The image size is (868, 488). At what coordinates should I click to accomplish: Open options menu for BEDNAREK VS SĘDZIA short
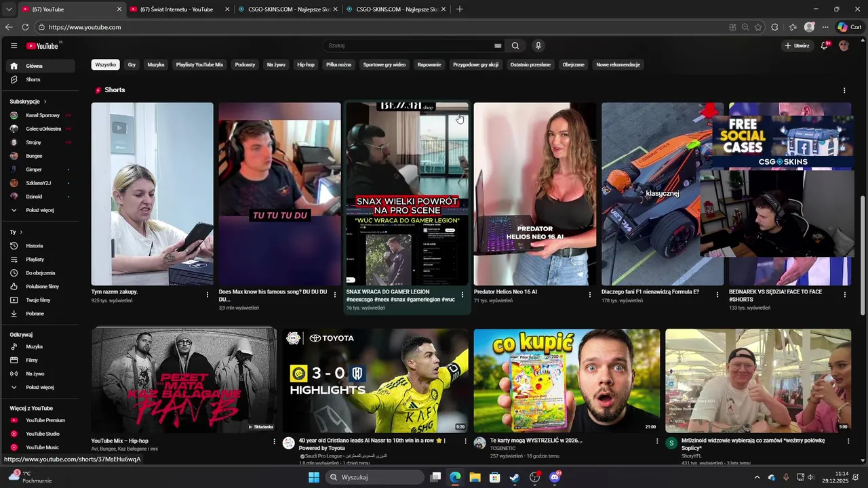[x=845, y=295]
